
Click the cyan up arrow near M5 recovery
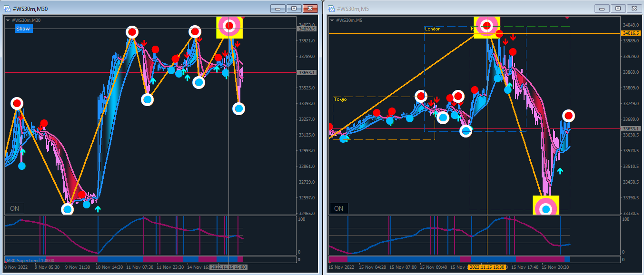click(x=560, y=170)
